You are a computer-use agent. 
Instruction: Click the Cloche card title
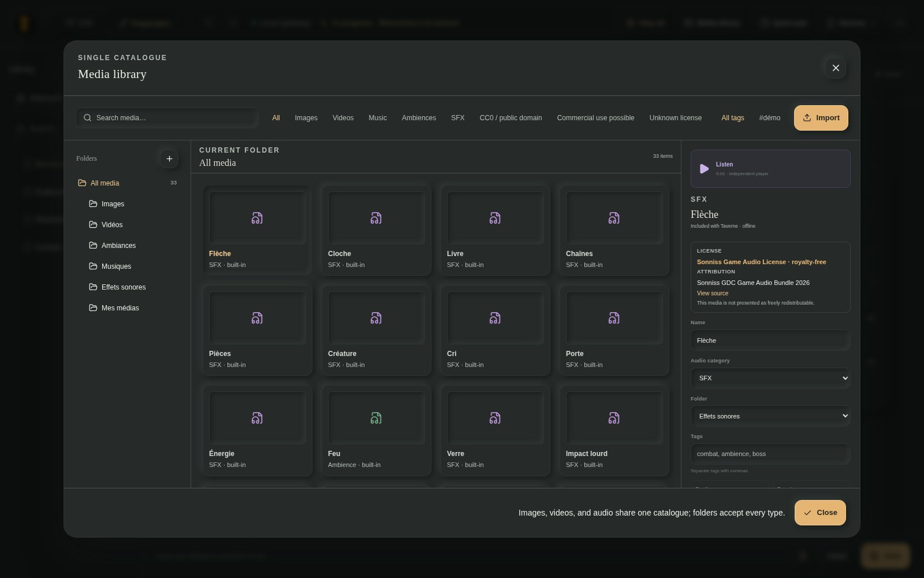pyautogui.click(x=340, y=254)
